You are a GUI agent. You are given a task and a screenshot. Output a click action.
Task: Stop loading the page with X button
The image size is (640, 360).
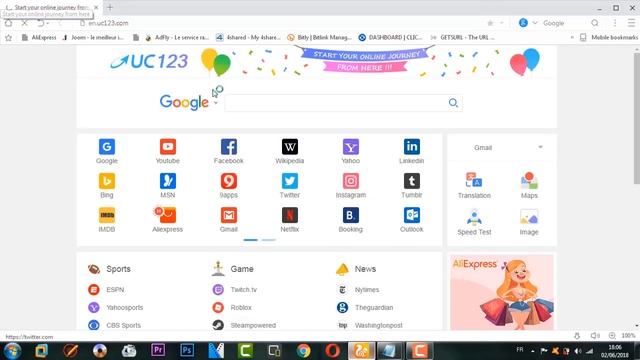tap(24, 23)
